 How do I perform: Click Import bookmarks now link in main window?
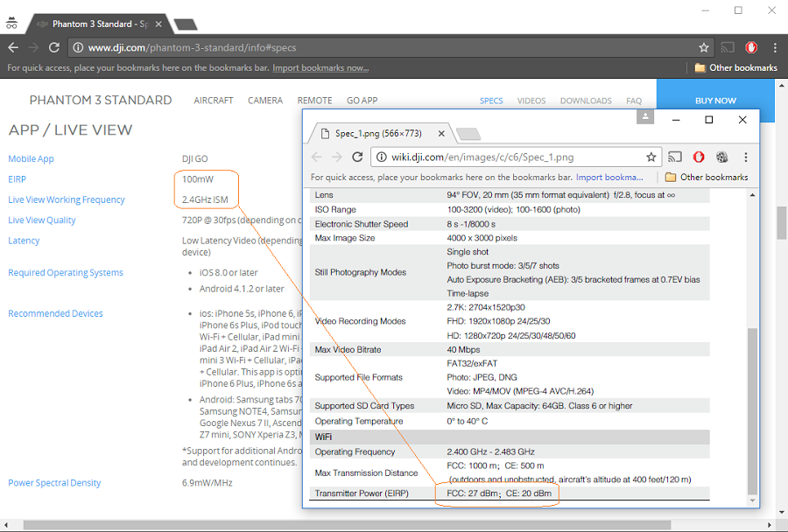point(320,68)
